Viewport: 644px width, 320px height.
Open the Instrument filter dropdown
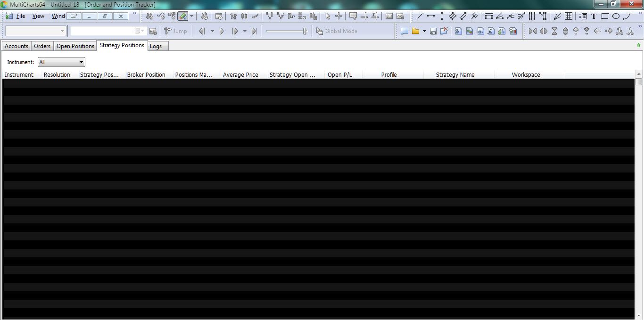[62, 62]
